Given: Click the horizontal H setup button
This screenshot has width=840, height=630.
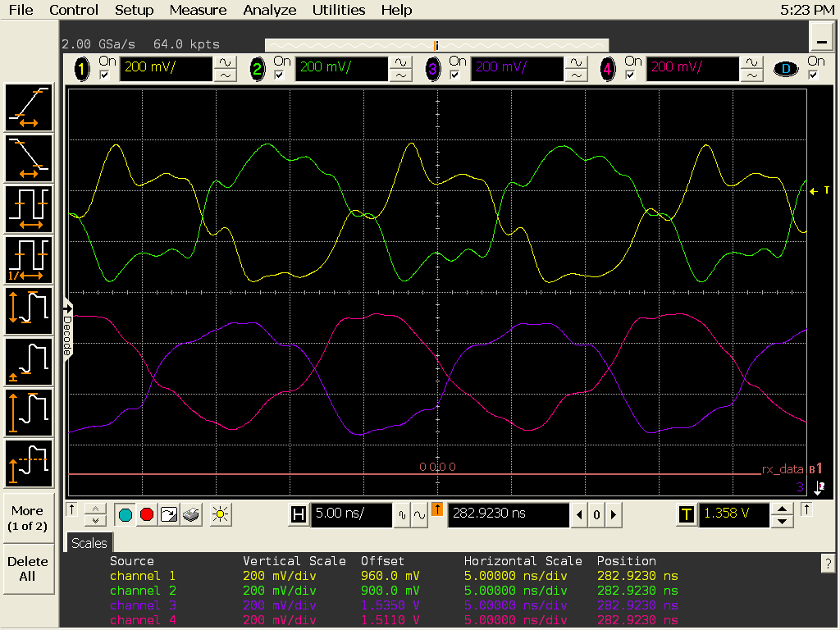Looking at the screenshot, I should [299, 515].
